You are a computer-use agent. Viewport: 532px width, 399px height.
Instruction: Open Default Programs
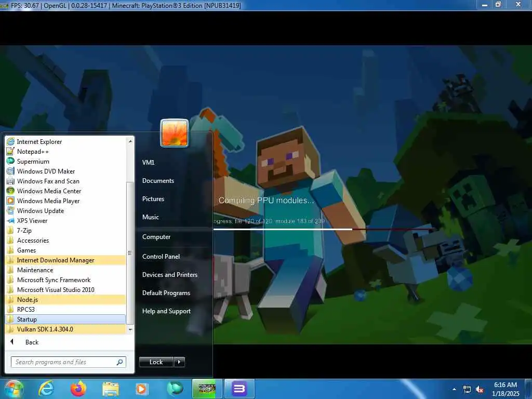tap(166, 293)
